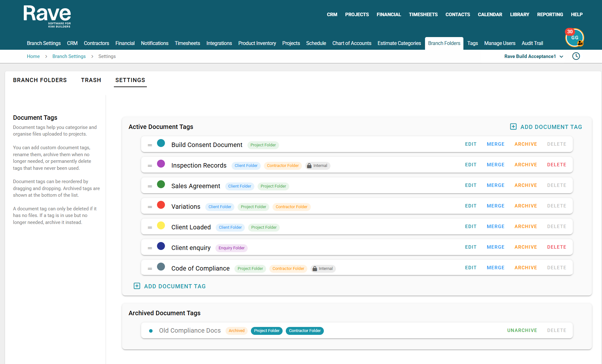Archive the Sales Agreement tag
This screenshot has height=364, width=602.
[x=526, y=185]
